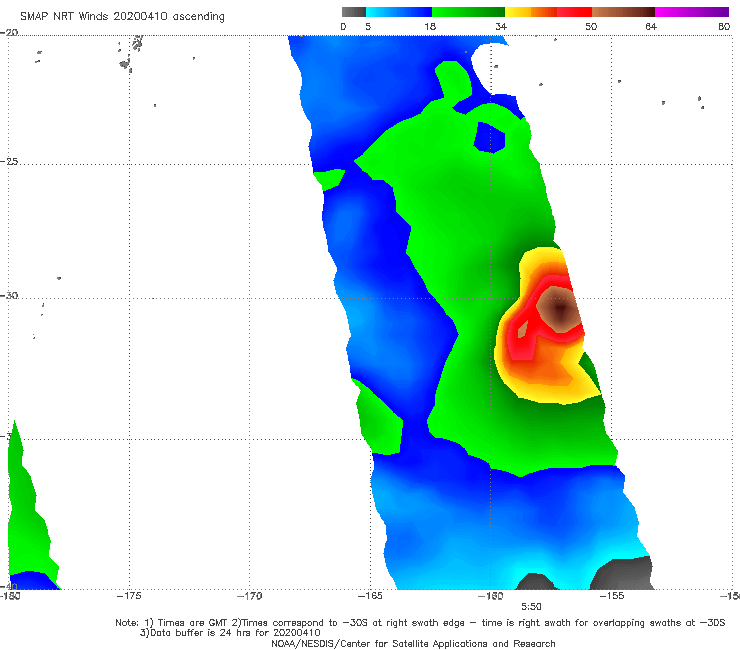740x650 pixels.
Task: Click the "-25" latitude axis label
Action: (x=9, y=161)
